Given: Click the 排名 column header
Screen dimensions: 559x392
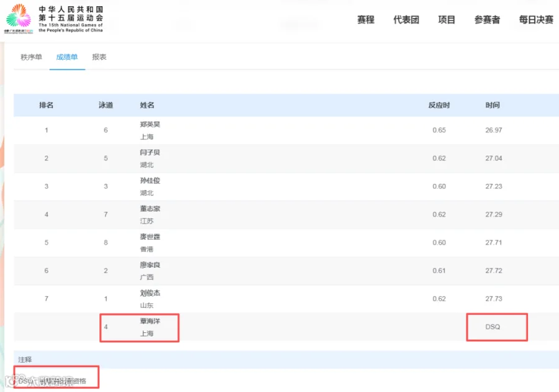Looking at the screenshot, I should click(47, 105).
